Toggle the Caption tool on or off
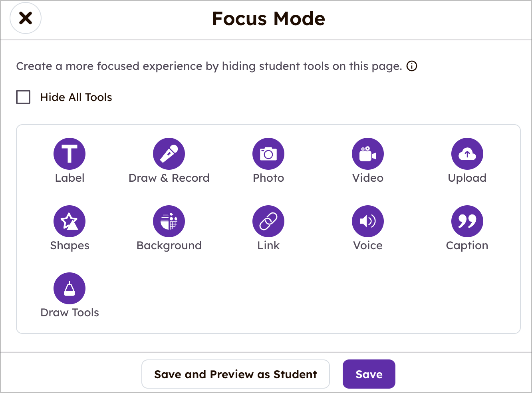This screenshot has height=393, width=532. [x=467, y=221]
